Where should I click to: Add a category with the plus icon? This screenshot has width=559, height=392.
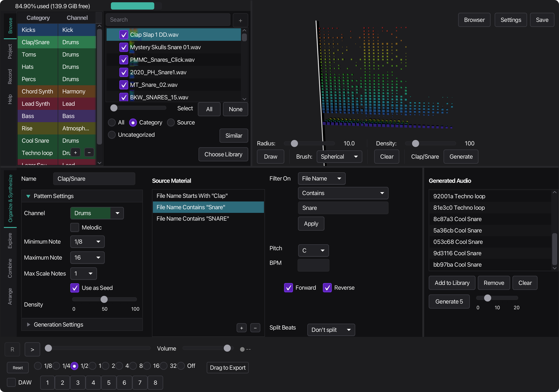point(76,152)
